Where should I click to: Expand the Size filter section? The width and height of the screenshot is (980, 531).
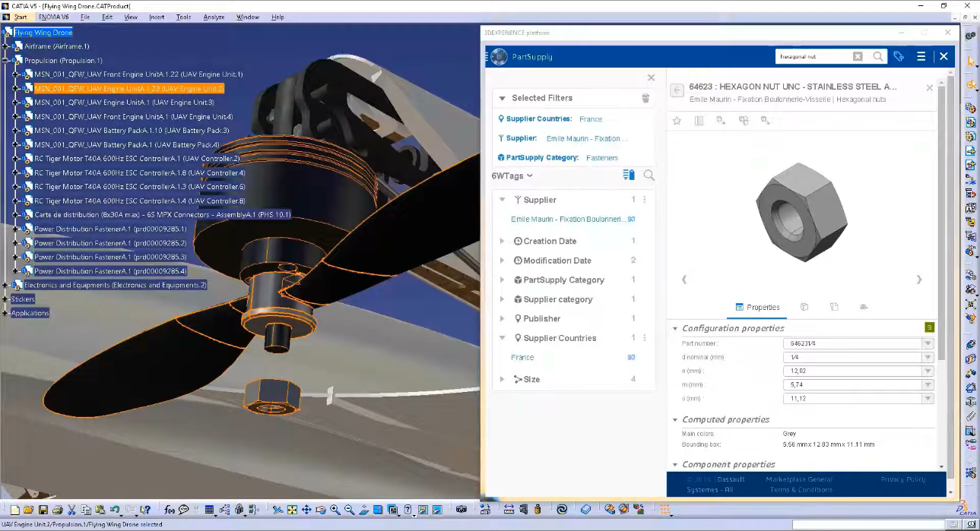502,379
